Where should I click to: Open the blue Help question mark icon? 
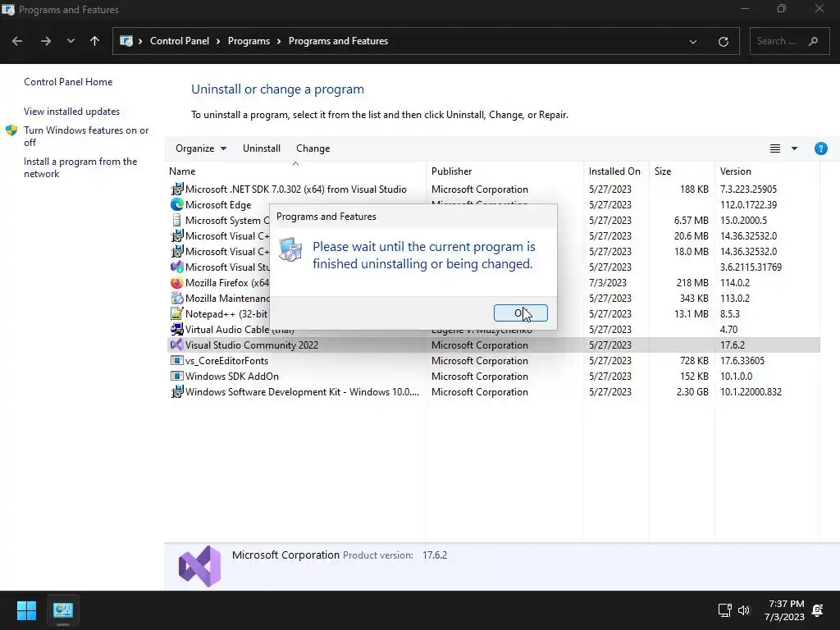pos(820,148)
